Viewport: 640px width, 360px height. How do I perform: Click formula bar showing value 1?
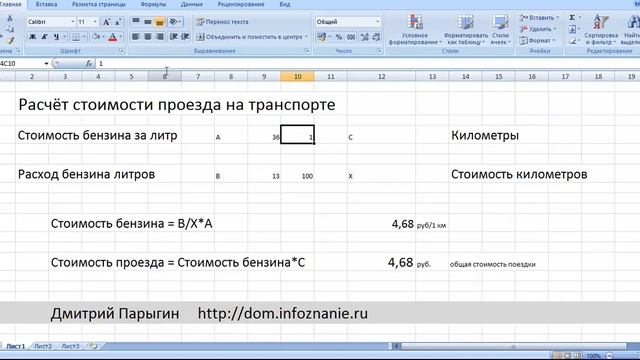pos(367,64)
